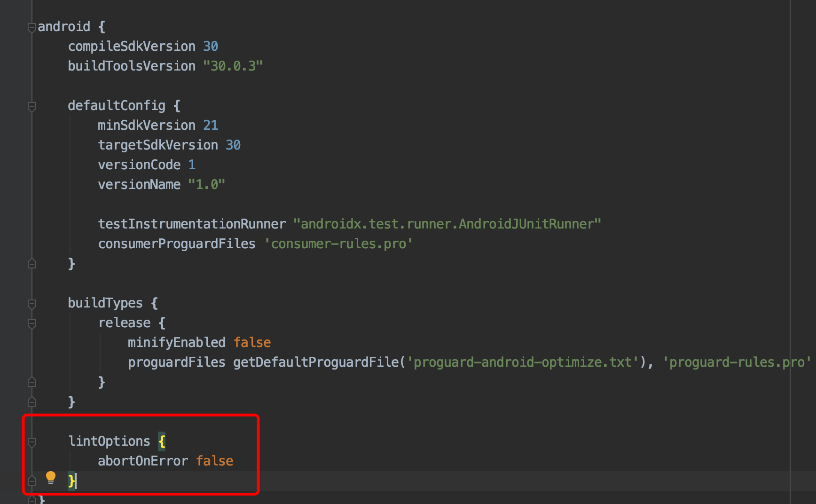Image resolution: width=816 pixels, height=504 pixels.
Task: Click the minSdkVersion value 21
Action: click(x=211, y=125)
